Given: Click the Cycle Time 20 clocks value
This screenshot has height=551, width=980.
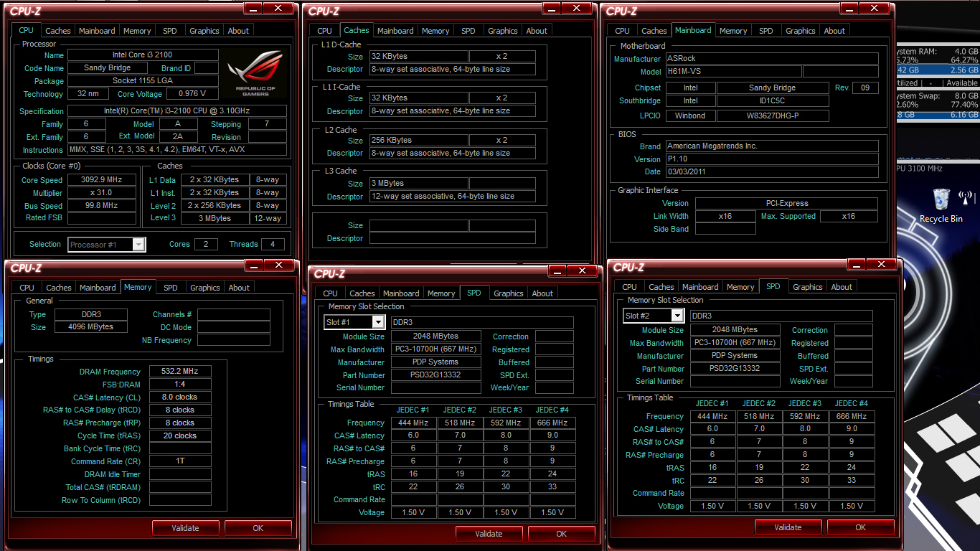Looking at the screenshot, I should (180, 436).
